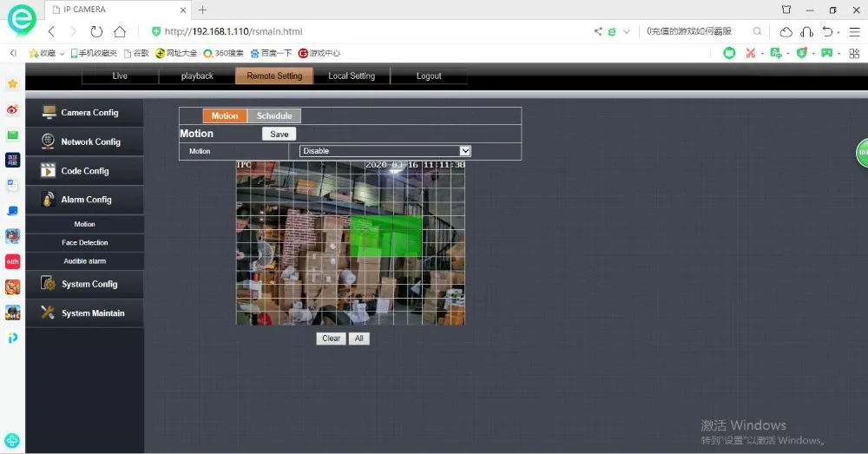Image resolution: width=868 pixels, height=454 pixels.
Task: Open the Face Detection submenu item
Action: point(84,242)
